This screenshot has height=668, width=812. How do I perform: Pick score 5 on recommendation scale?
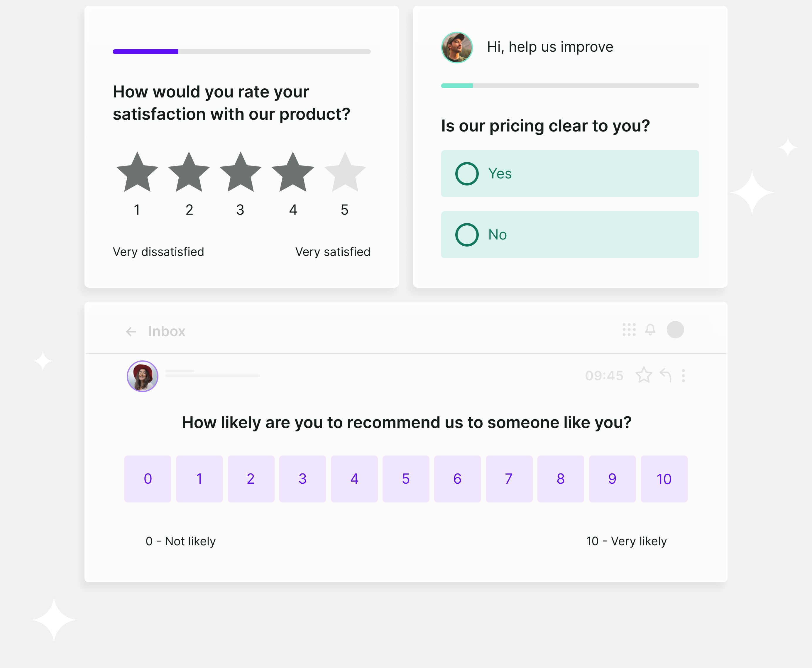pos(406,479)
